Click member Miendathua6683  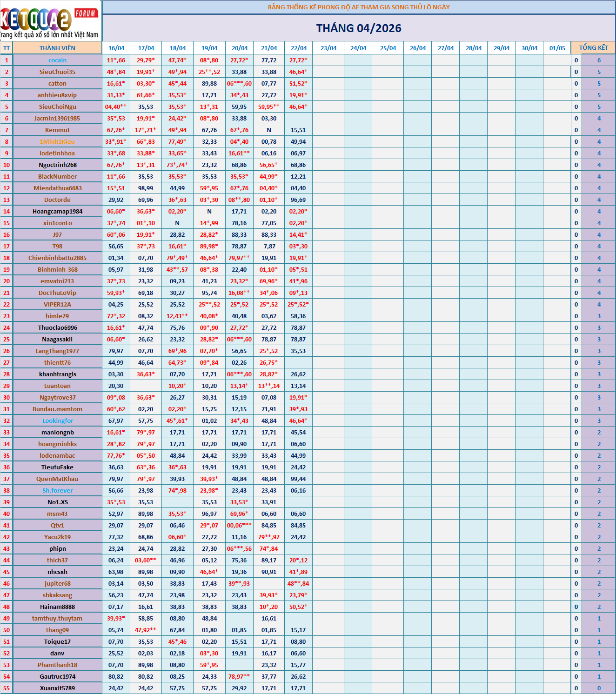click(x=57, y=188)
